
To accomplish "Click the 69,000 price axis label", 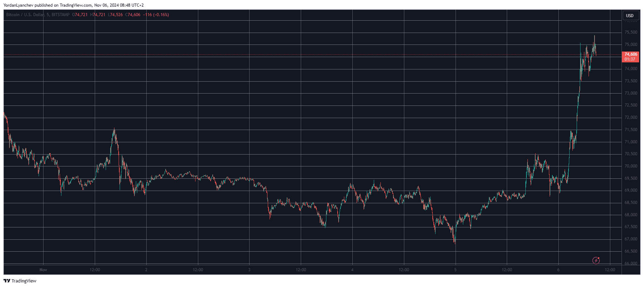I will [x=631, y=190].
